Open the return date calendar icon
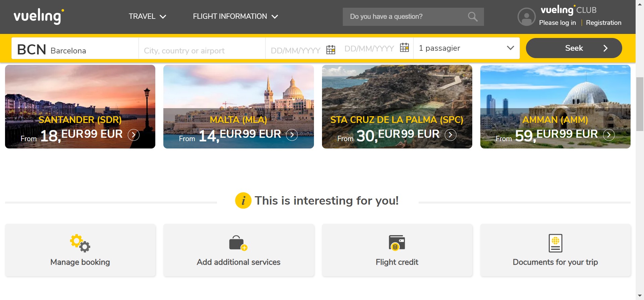The height and width of the screenshot is (300, 644). [405, 48]
